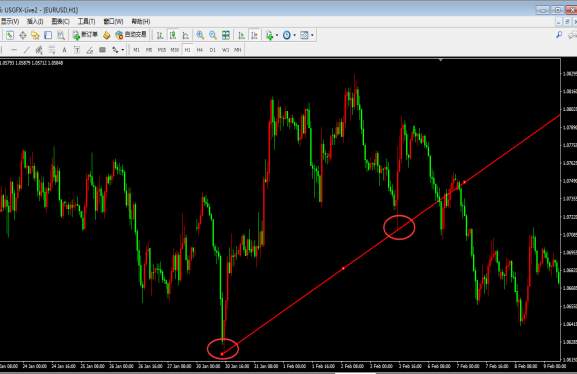Switch to the W1 timeframe
Viewport: 577px width, 374px height.
[x=225, y=50]
